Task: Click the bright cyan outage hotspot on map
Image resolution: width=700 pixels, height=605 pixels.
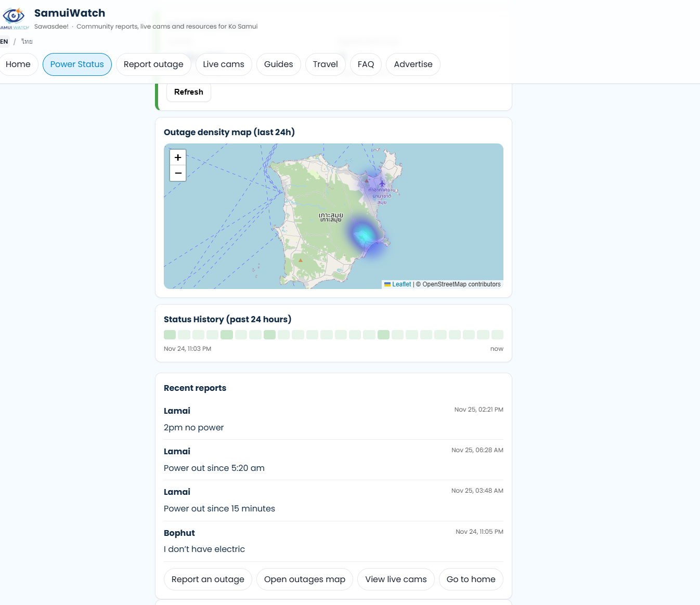Action: coord(365,235)
